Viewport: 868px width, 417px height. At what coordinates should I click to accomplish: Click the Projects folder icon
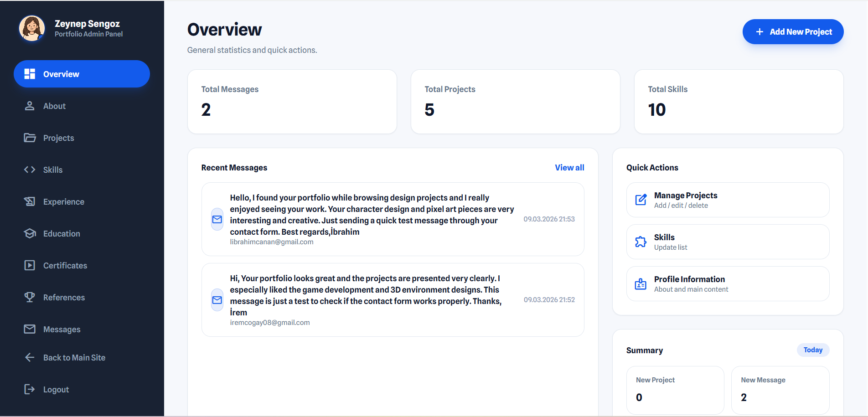click(30, 138)
